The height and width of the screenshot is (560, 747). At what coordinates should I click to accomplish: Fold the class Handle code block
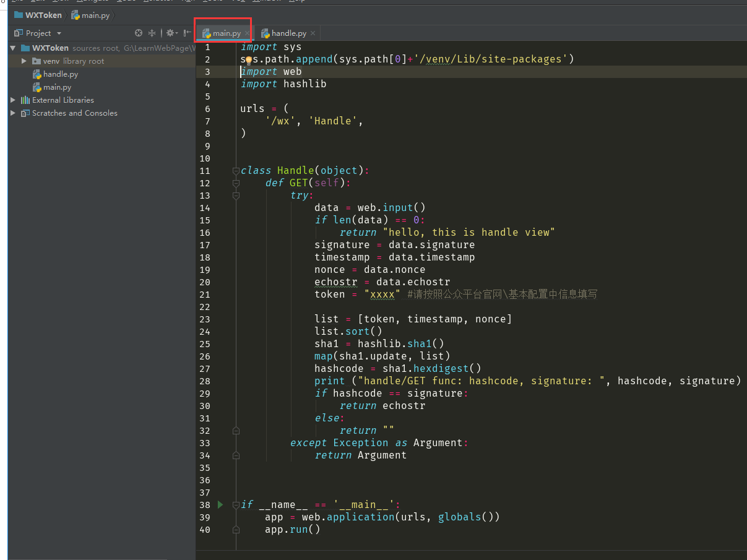pos(236,171)
